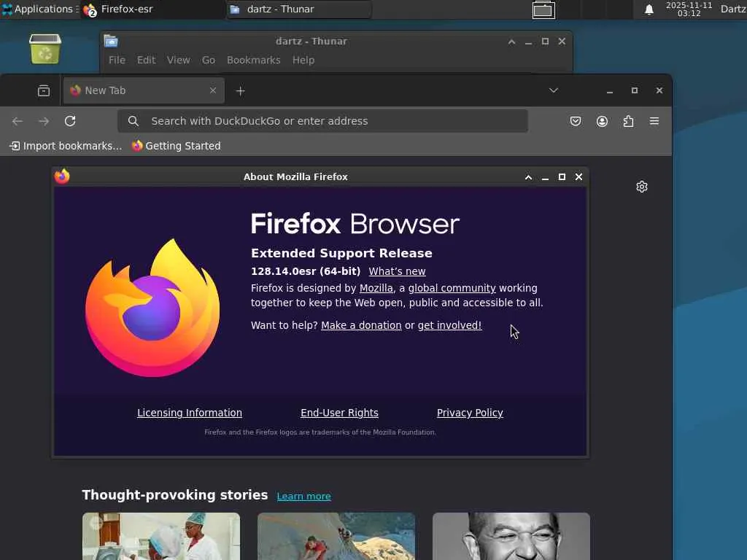Image resolution: width=747 pixels, height=560 pixels.
Task: Reload the current page
Action: coord(70,121)
